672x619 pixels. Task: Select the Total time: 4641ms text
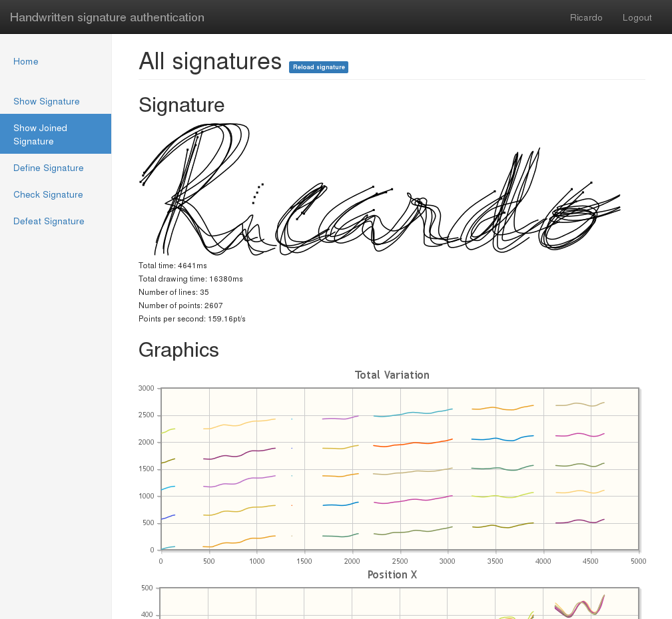172,266
